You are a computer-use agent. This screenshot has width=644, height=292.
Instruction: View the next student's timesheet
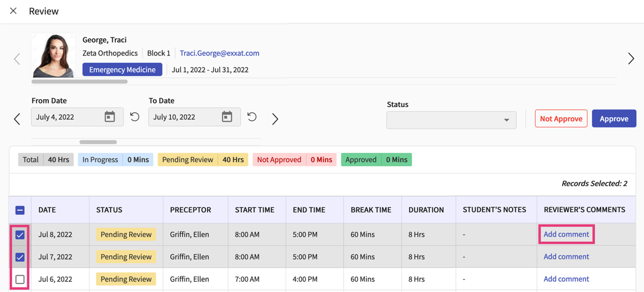pos(631,59)
